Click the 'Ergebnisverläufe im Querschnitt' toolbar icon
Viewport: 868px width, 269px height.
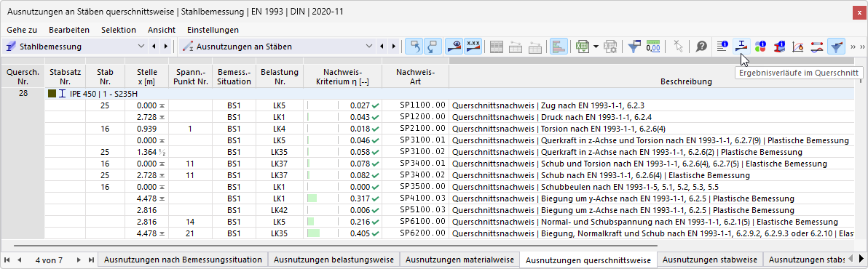741,47
